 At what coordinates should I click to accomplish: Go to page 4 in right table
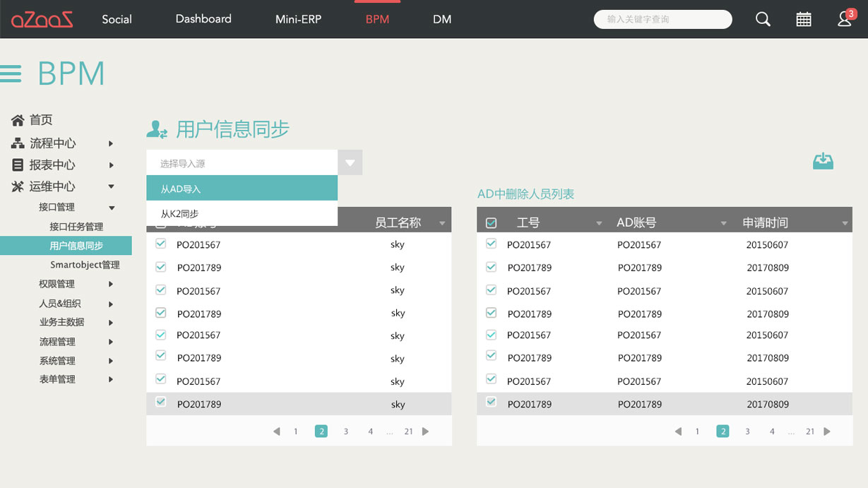772,432
